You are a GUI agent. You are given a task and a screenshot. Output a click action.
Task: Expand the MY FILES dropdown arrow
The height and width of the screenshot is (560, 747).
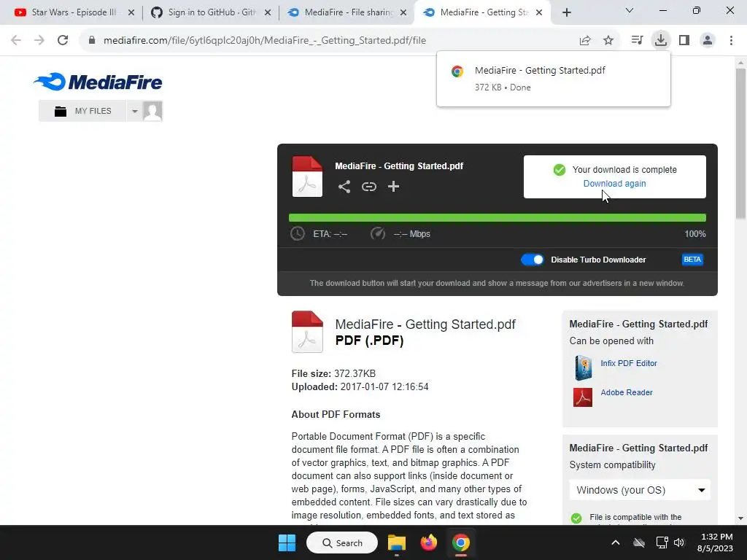point(135,111)
